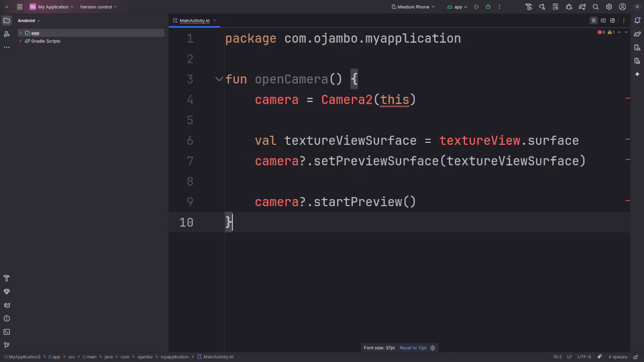The height and width of the screenshot is (362, 644).
Task: Open Problems tool window
Action: click(7, 318)
